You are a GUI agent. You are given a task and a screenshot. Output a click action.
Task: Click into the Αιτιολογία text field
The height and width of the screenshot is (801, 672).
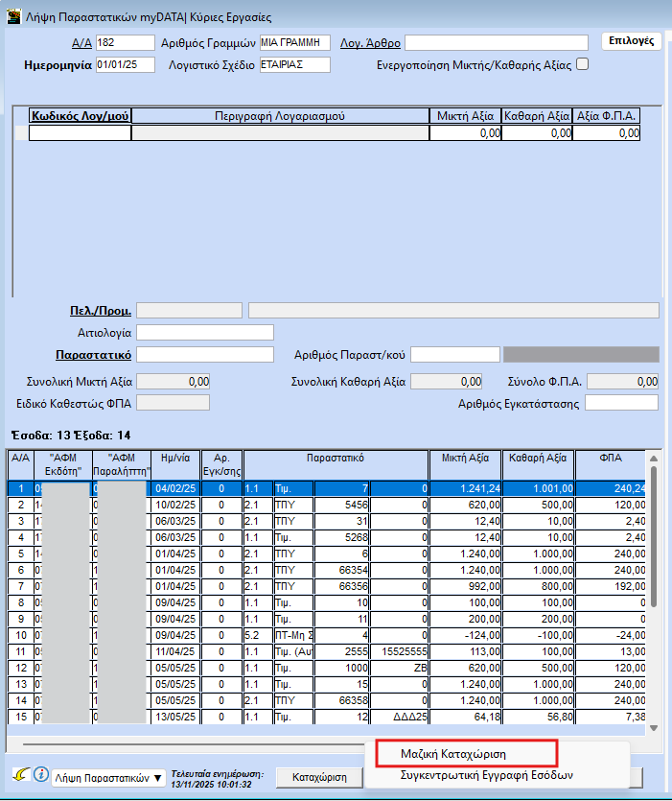click(205, 333)
